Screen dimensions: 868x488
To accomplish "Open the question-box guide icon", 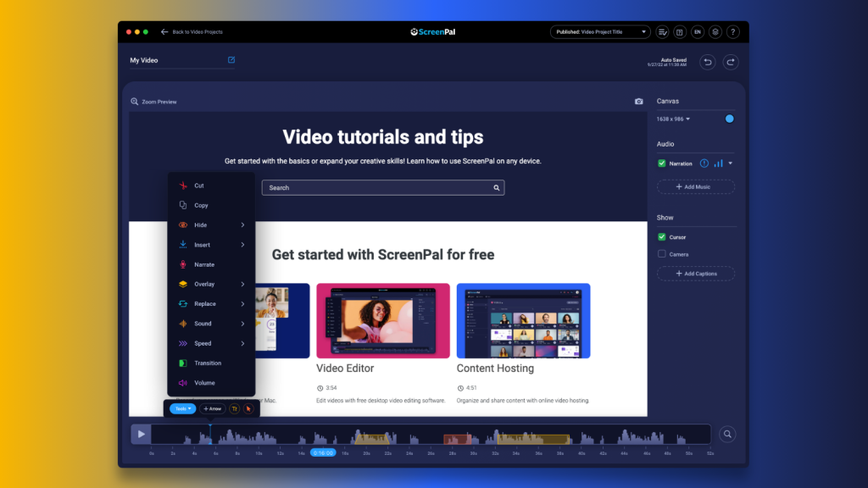I will (680, 32).
